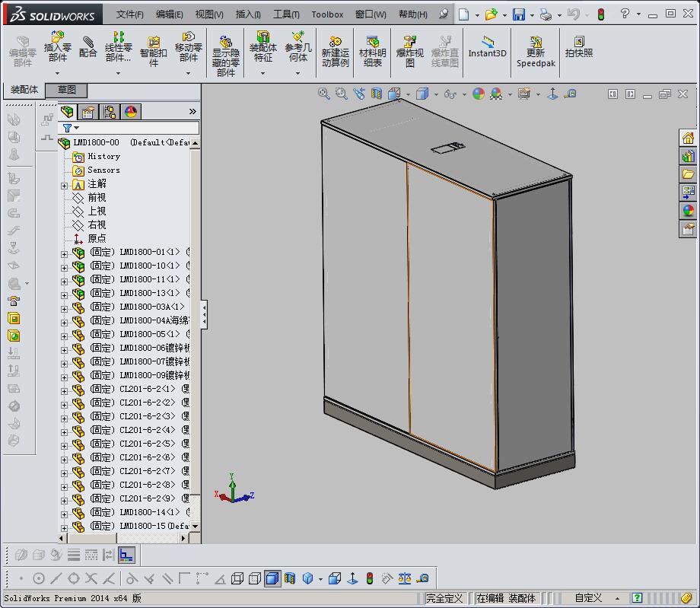Viewport: 700px width, 608px height.
Task: Open the ConfigurationManager tab icon
Action: click(110, 112)
